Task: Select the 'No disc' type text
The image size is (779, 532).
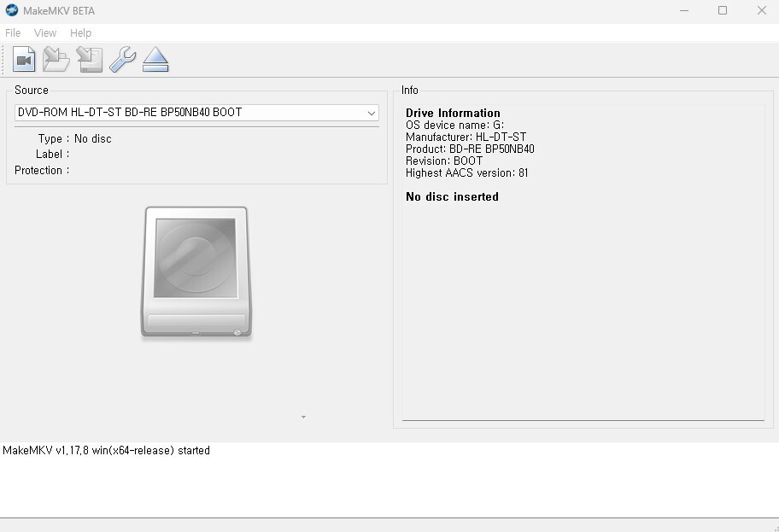Action: 93,138
